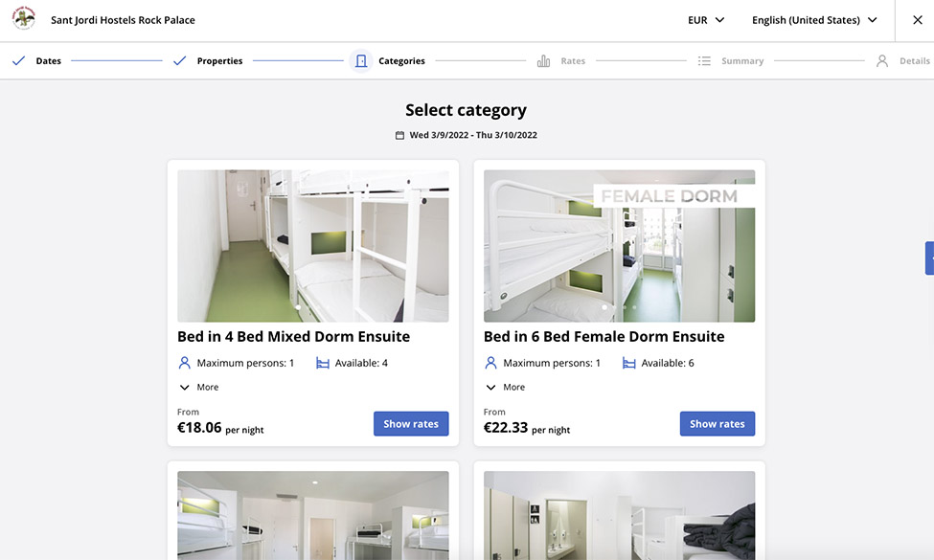Expand More details for 6 Bed Female Dorm
Image resolution: width=934 pixels, height=560 pixels.
505,387
